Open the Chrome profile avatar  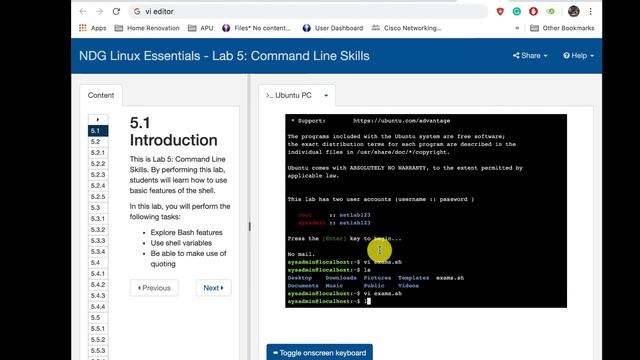[573, 11]
